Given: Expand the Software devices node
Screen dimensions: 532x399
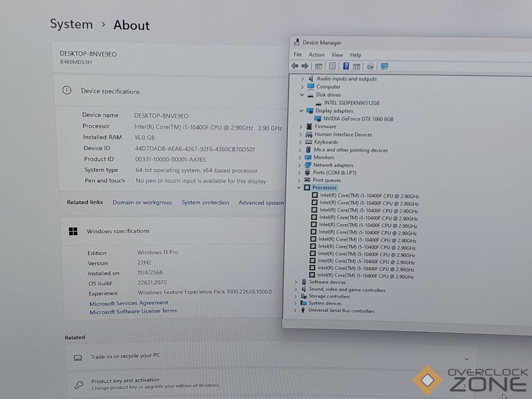Looking at the screenshot, I should click(x=296, y=282).
